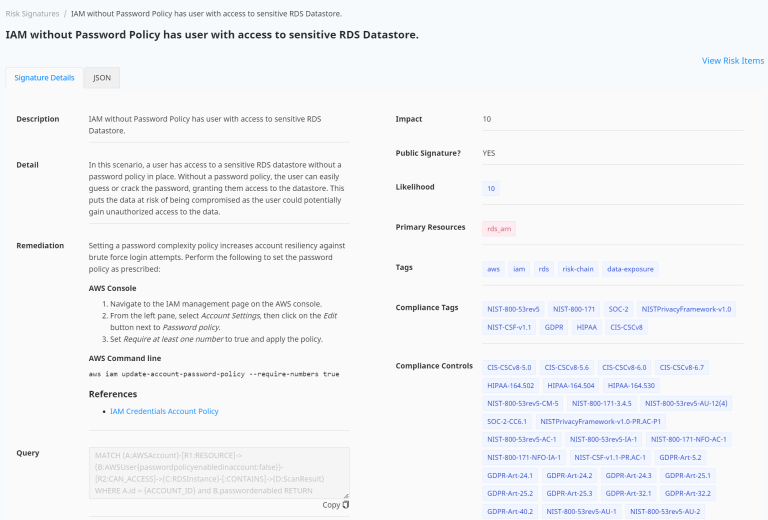Click the NIST-800-53rev5 compliance tag
This screenshot has width=768, height=520.
point(513,309)
